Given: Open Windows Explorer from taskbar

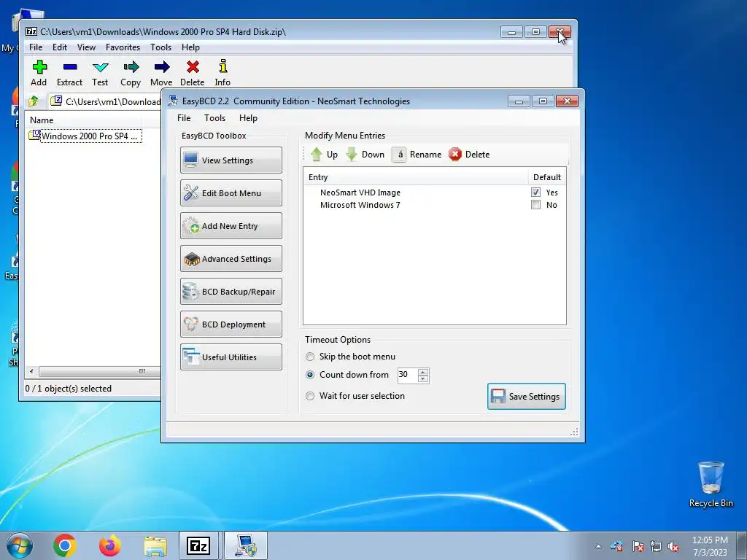Looking at the screenshot, I should pos(155,546).
